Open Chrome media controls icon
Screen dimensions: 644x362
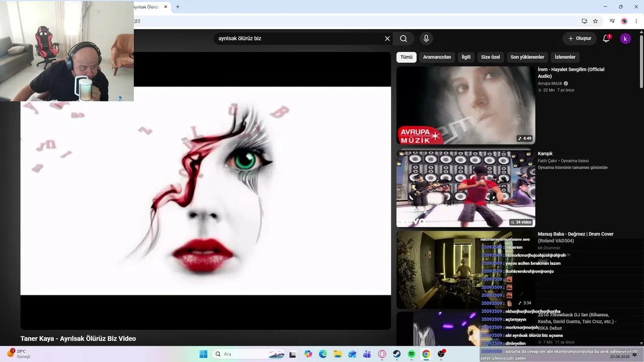tap(612, 21)
